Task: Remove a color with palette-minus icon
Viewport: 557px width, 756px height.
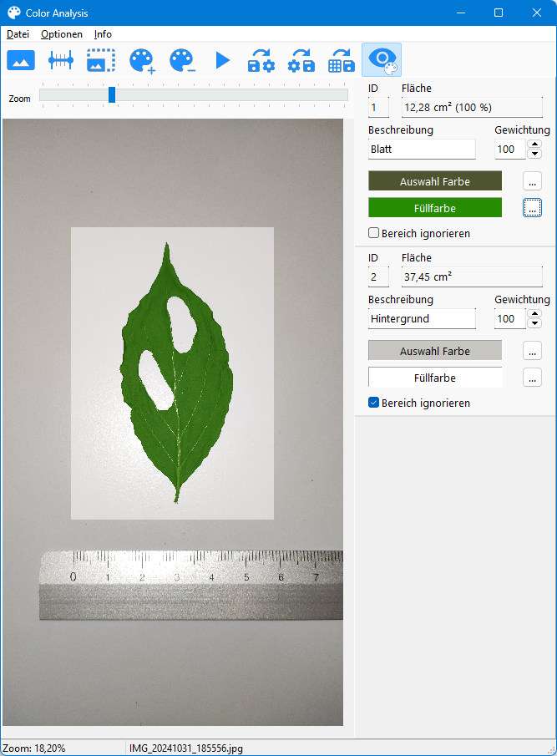Action: 182,60
